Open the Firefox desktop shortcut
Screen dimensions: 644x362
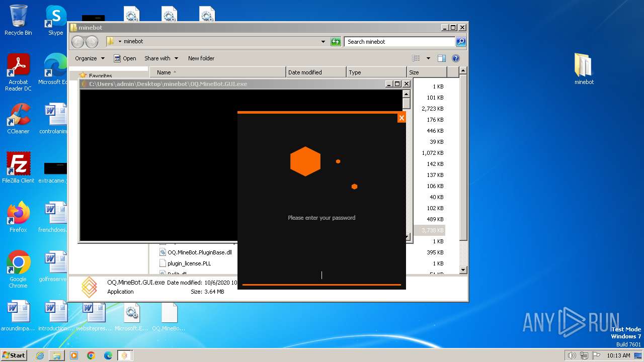[x=18, y=217]
